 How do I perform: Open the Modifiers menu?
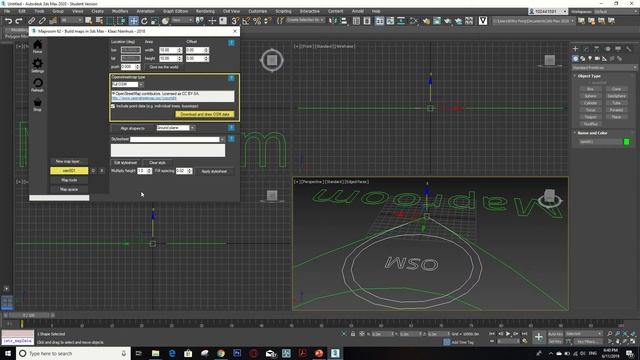click(120, 11)
